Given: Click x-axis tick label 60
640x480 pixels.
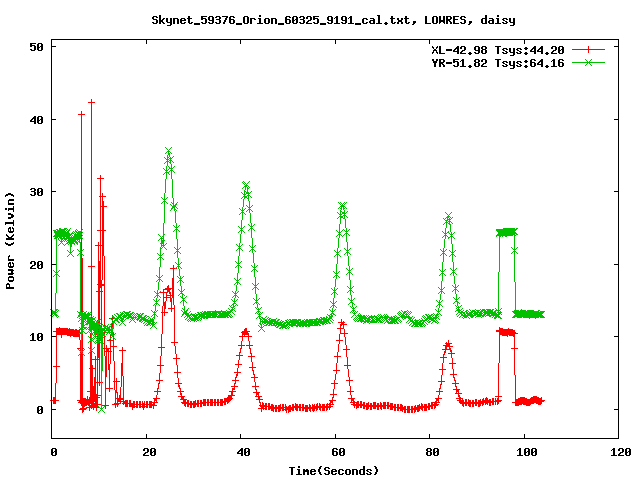Looking at the screenshot, I should click(x=338, y=452).
